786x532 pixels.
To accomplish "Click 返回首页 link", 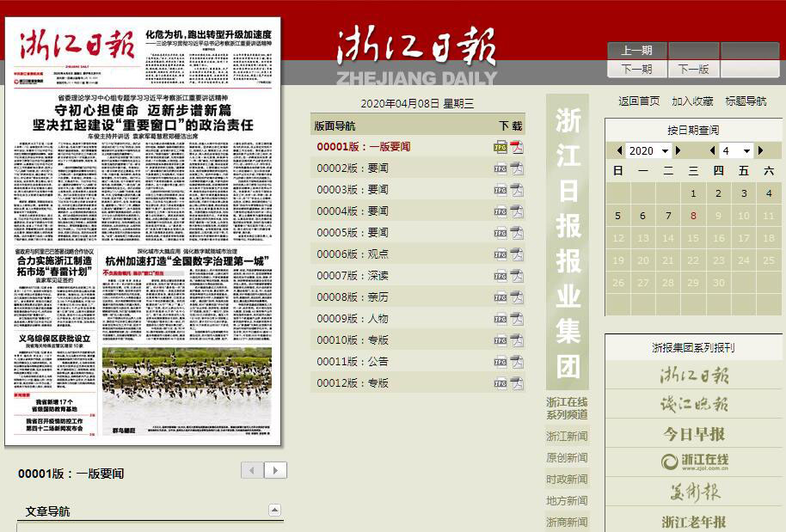I will click(639, 101).
